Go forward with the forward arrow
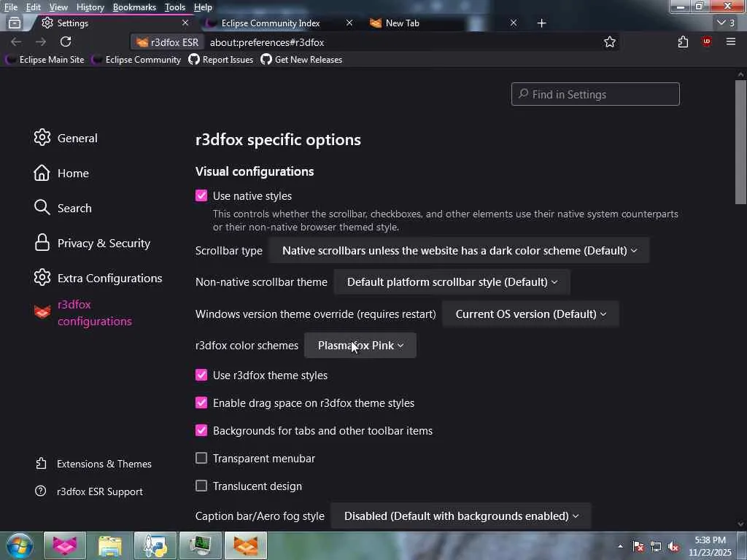Screen dimensions: 747x560 click(x=41, y=42)
